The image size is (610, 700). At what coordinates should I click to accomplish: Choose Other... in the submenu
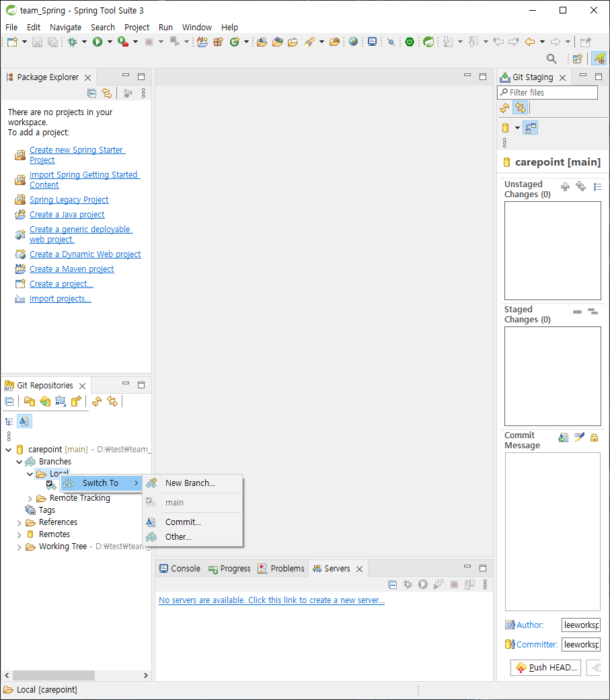point(192,537)
